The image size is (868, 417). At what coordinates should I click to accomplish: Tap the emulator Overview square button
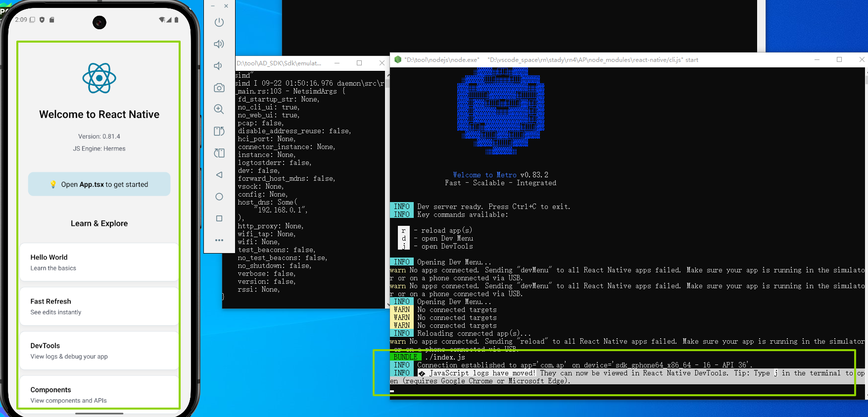(219, 218)
